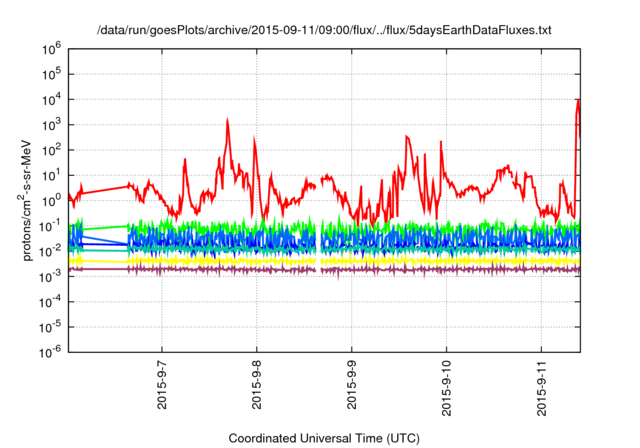Click the y-axis label 10^-2
The width and height of the screenshot is (640, 448).
[x=50, y=252]
